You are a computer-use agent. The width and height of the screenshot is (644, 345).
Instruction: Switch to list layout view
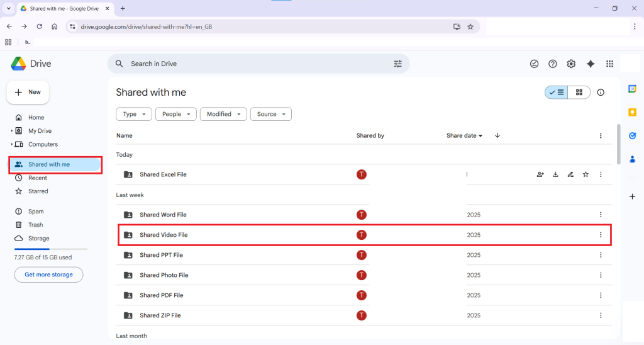(x=557, y=93)
